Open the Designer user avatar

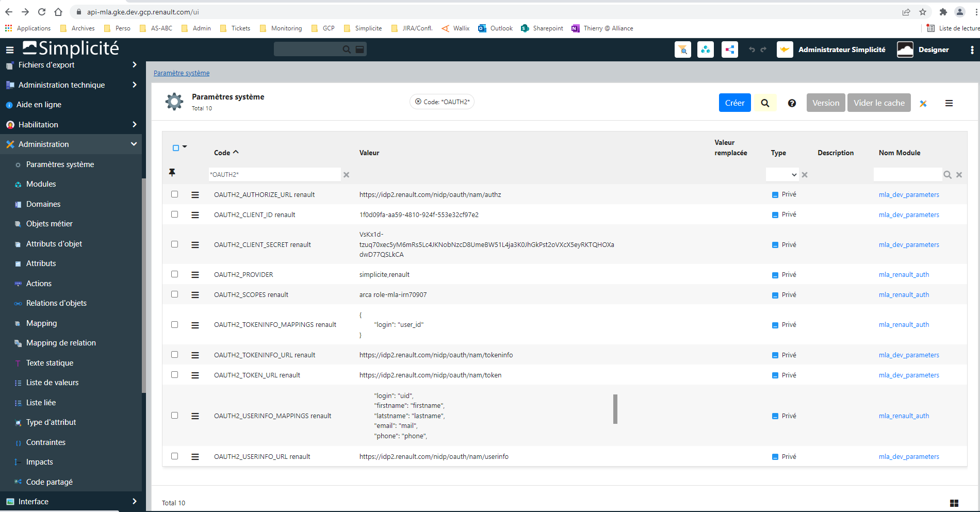(905, 49)
